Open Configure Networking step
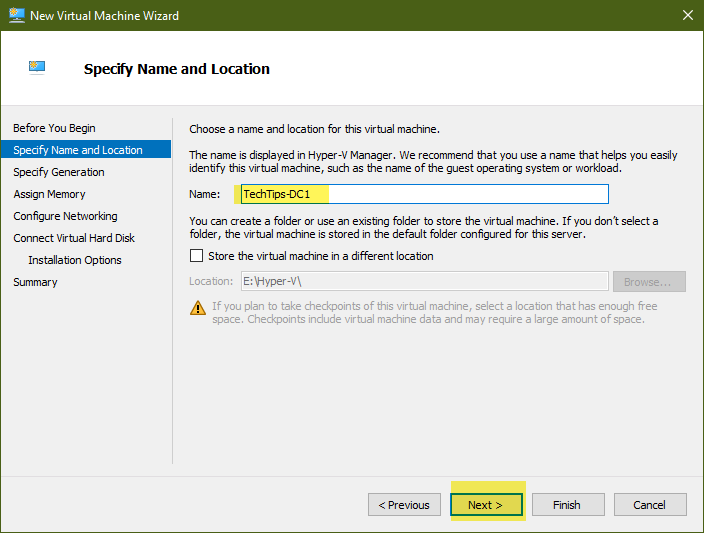 coord(65,216)
